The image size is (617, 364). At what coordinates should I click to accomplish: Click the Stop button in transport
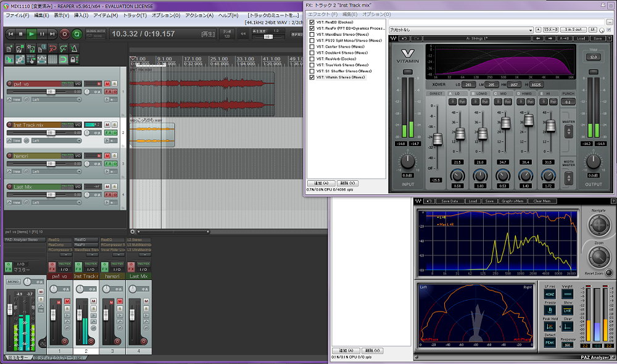(x=20, y=34)
